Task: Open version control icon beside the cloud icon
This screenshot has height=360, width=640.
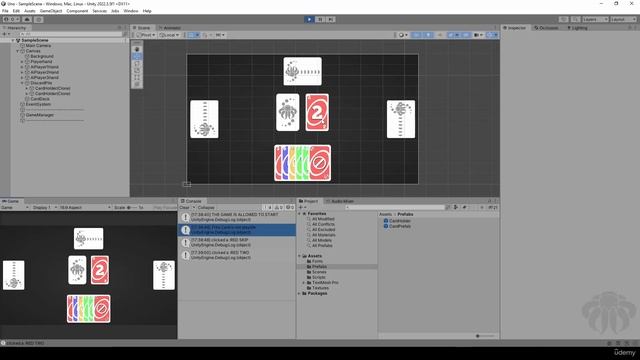Action: [38, 19]
